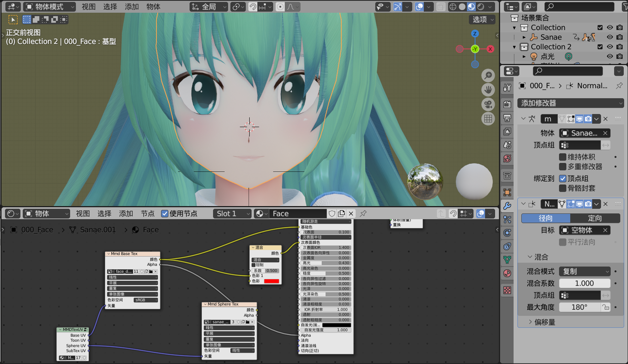Toggle 使用节点 checkbox in node editor
The width and height of the screenshot is (628, 364).
164,213
